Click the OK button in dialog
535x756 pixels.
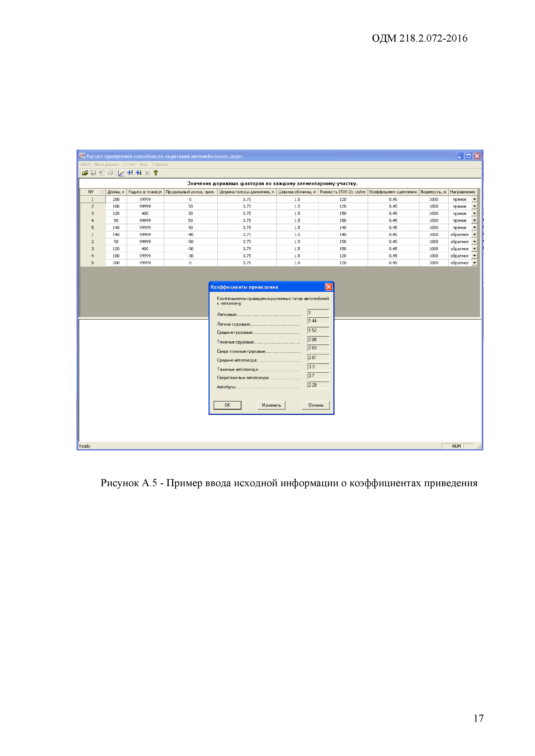pos(227,405)
